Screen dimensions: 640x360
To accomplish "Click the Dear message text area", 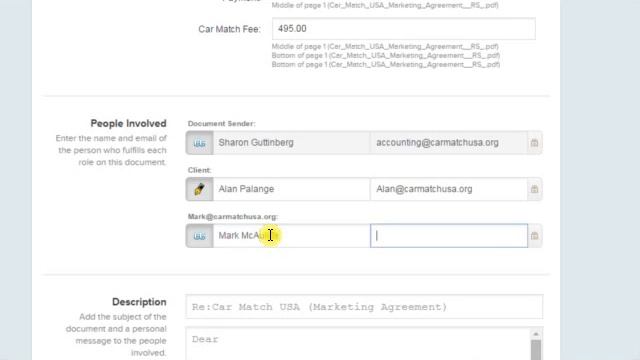I will (x=358, y=344).
